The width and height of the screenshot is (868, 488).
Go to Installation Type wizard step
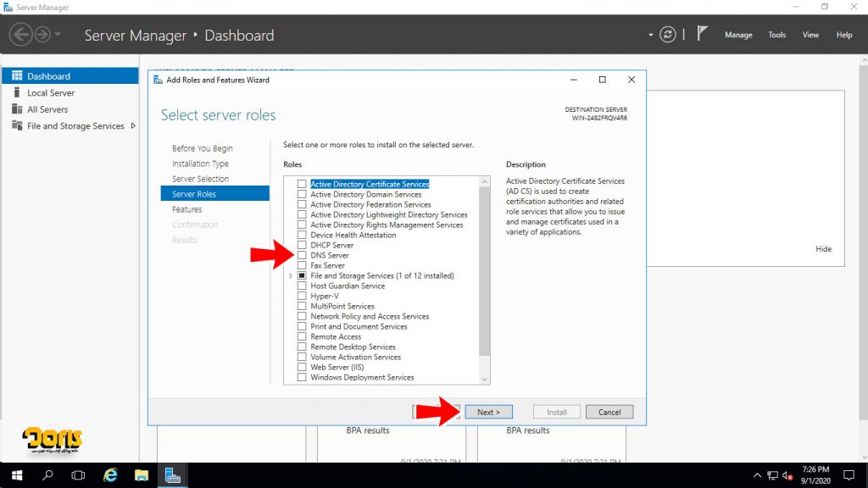pyautogui.click(x=200, y=164)
